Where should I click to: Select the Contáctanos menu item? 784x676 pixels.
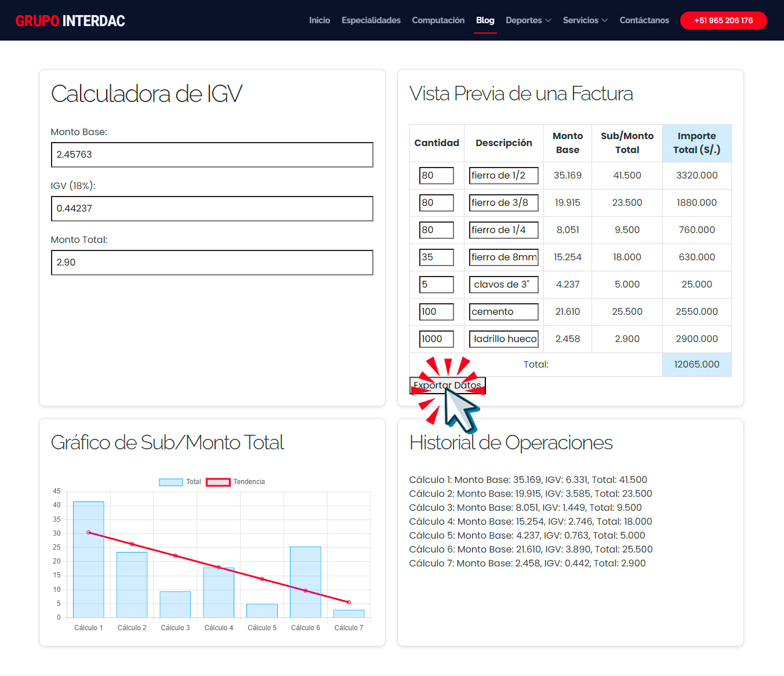click(644, 20)
